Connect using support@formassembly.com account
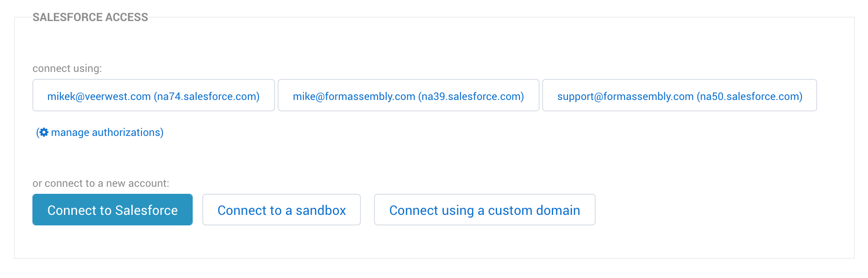 pos(680,95)
